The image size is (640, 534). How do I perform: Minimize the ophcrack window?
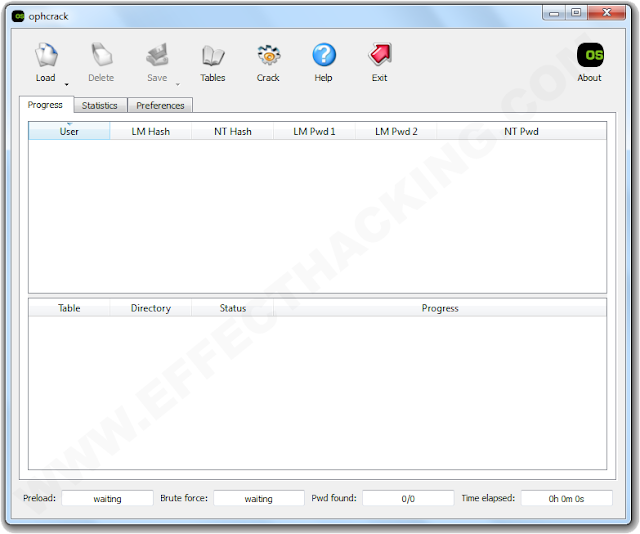(554, 13)
